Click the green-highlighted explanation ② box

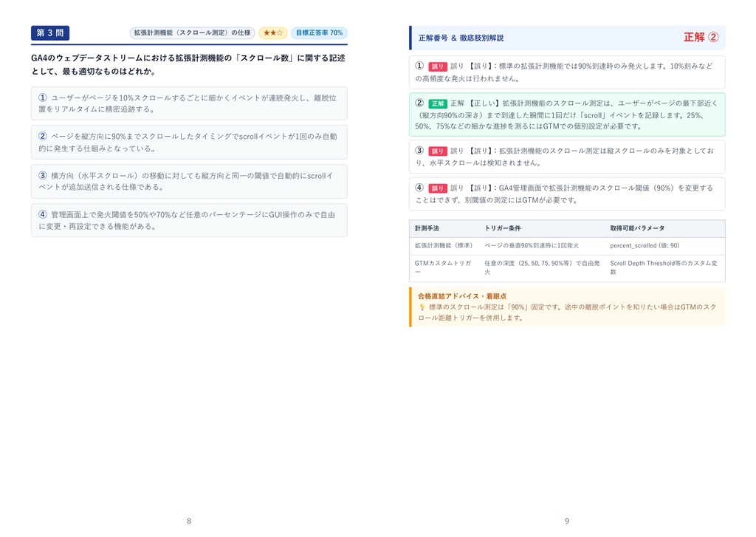pos(567,114)
